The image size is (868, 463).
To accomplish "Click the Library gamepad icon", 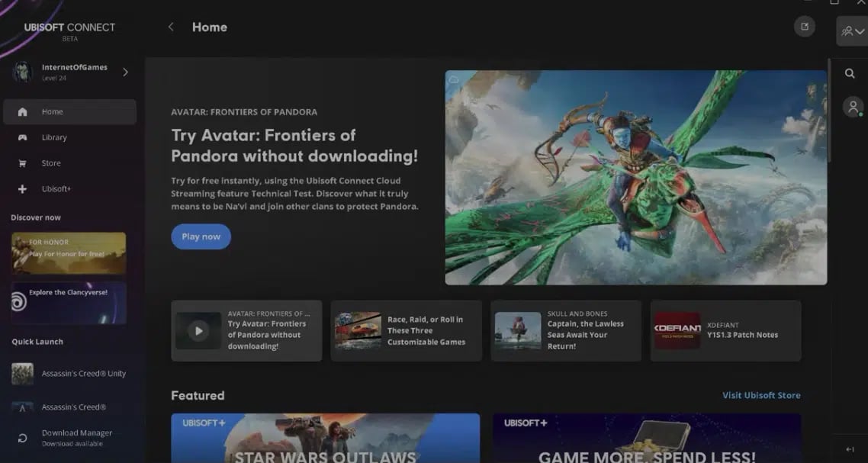I will pos(22,137).
